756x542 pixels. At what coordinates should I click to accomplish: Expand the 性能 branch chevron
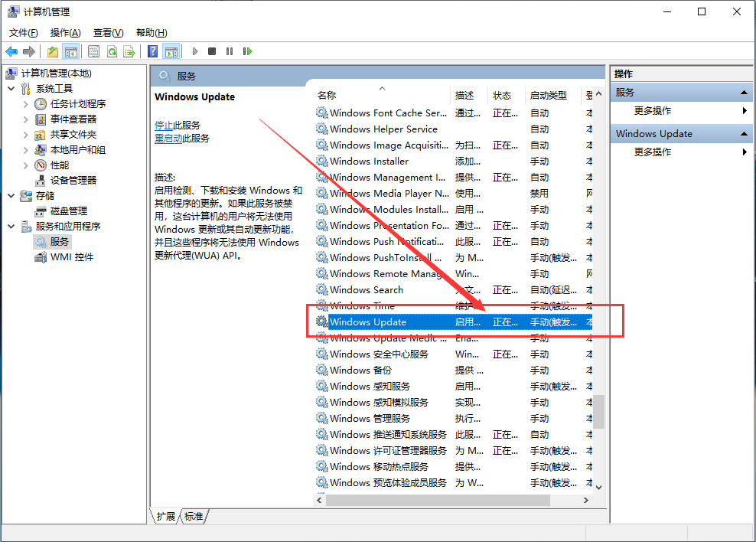[26, 165]
